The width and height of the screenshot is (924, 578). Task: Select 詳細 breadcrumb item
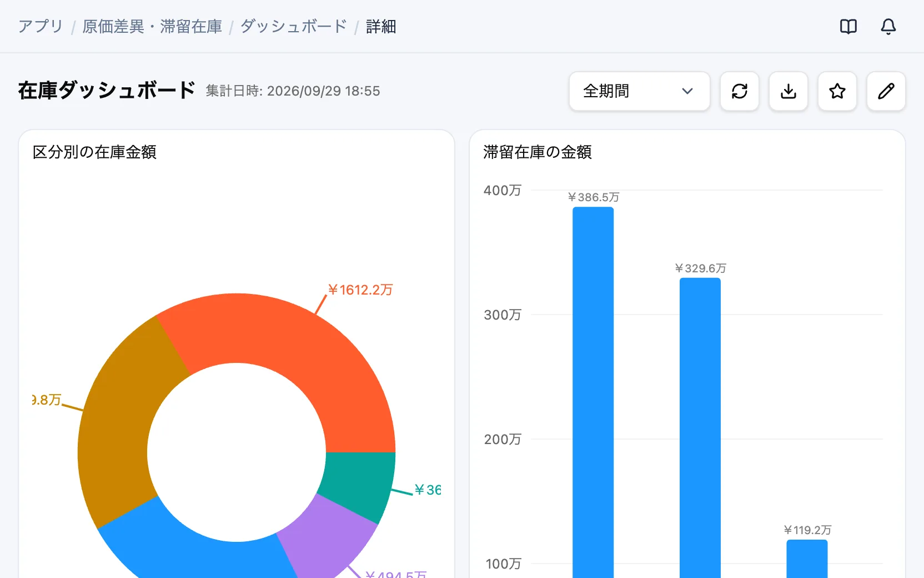click(x=381, y=26)
